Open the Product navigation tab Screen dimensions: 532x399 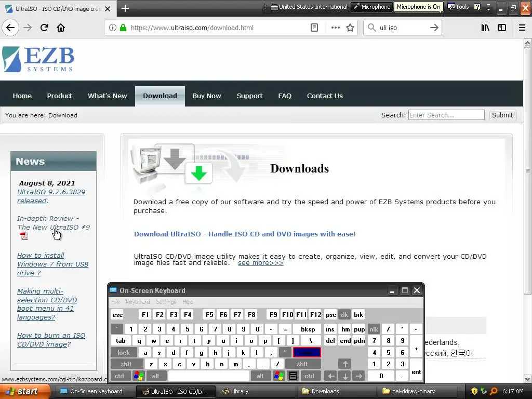click(x=59, y=96)
